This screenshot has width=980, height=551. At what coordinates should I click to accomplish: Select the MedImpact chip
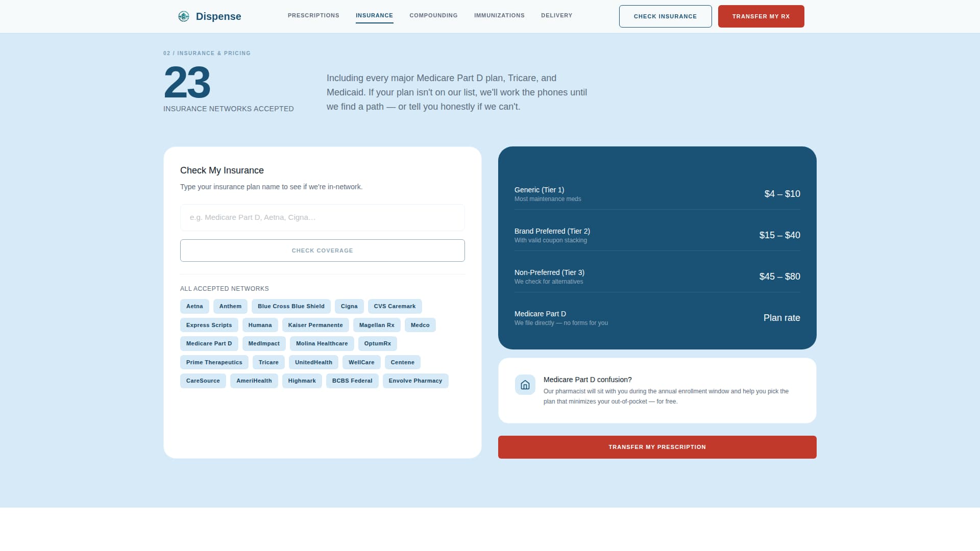pyautogui.click(x=264, y=343)
